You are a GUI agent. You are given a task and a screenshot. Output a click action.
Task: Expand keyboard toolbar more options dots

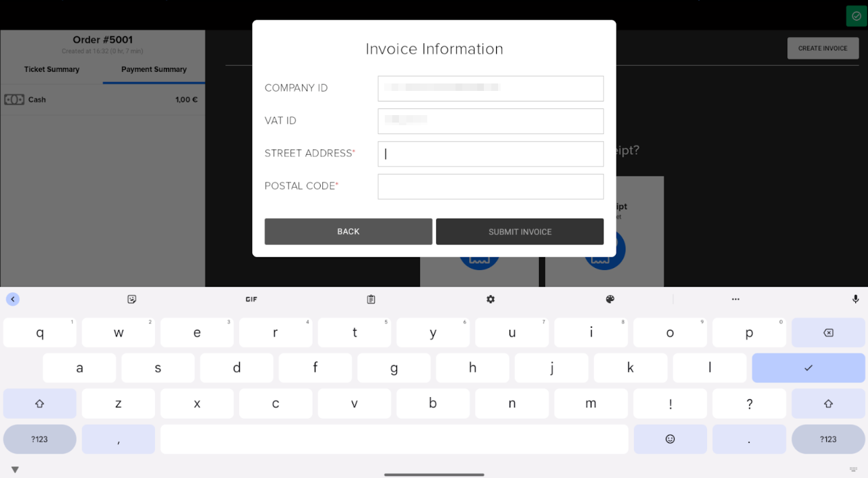(x=735, y=299)
